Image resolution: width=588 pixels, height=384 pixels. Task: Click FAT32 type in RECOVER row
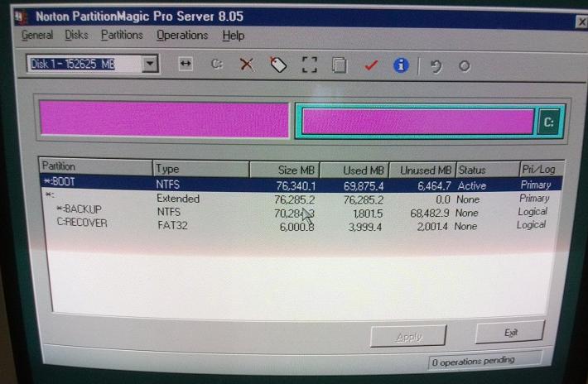click(172, 225)
